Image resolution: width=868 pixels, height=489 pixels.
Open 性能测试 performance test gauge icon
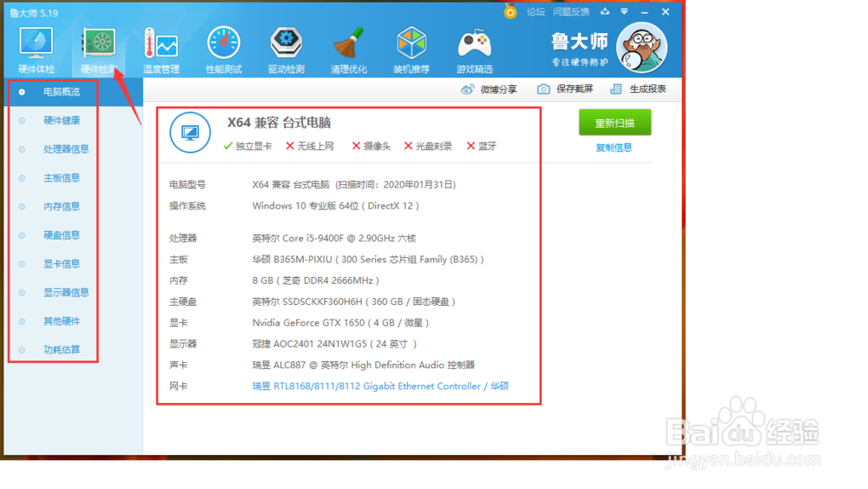point(224,43)
